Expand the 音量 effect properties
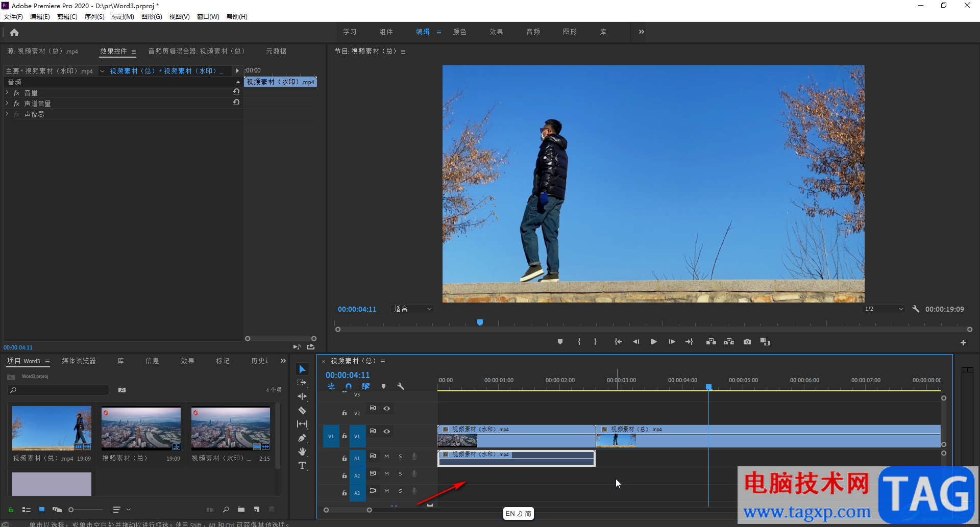This screenshot has height=527, width=980. pyautogui.click(x=7, y=92)
